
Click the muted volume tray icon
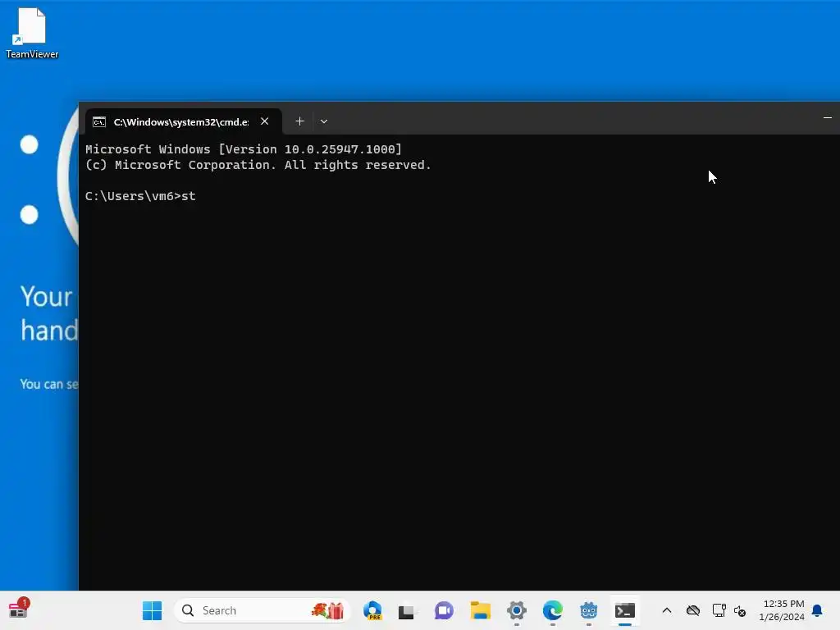point(741,610)
